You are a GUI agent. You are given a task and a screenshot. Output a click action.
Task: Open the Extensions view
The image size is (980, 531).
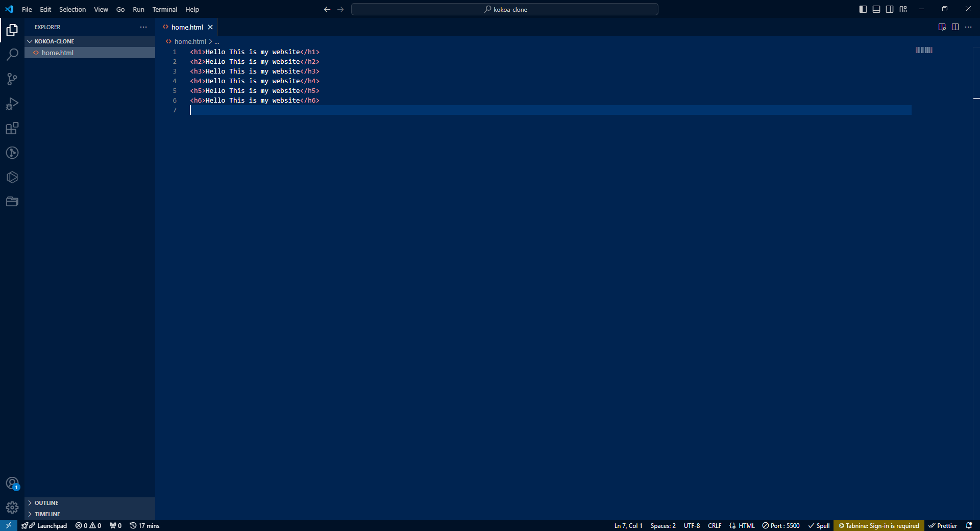point(12,128)
